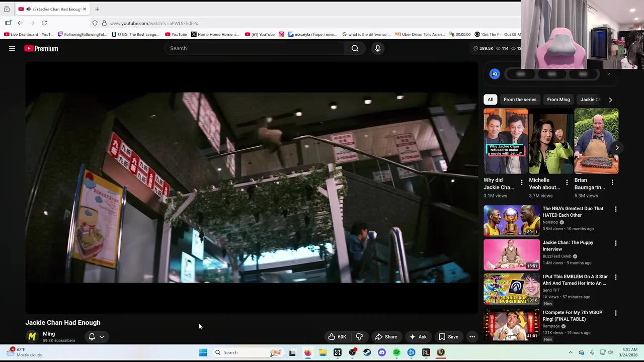The width and height of the screenshot is (644, 362).
Task: Like the video with 60K thumbs up
Action: tap(337, 337)
